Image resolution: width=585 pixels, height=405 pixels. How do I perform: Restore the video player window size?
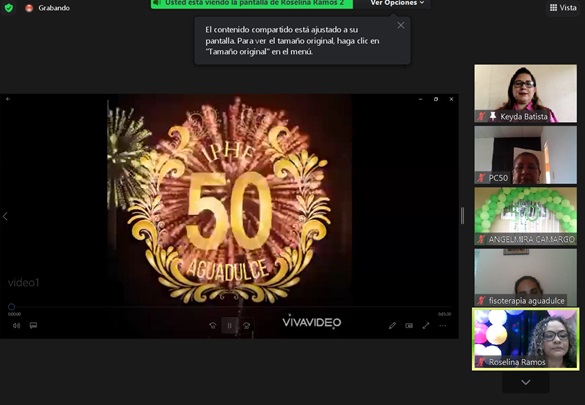436,99
